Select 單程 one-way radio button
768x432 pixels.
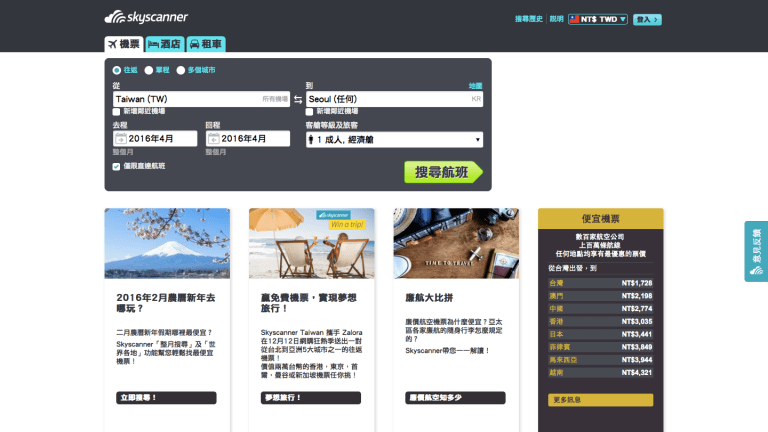148,70
